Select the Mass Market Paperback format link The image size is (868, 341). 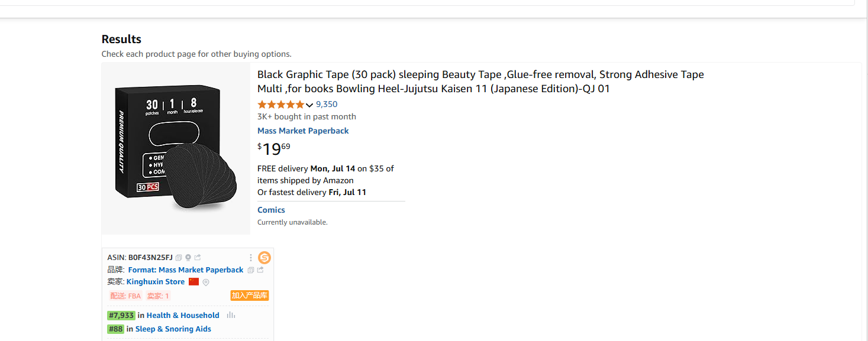click(303, 131)
